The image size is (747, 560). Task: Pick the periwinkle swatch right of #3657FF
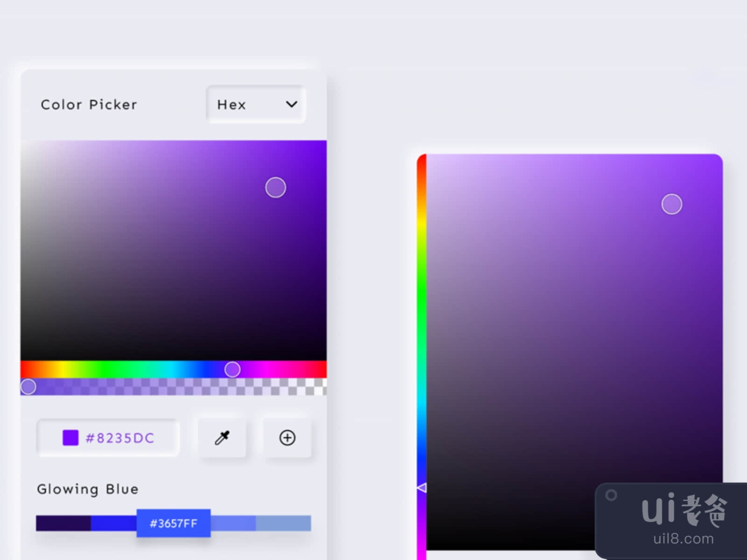233,523
